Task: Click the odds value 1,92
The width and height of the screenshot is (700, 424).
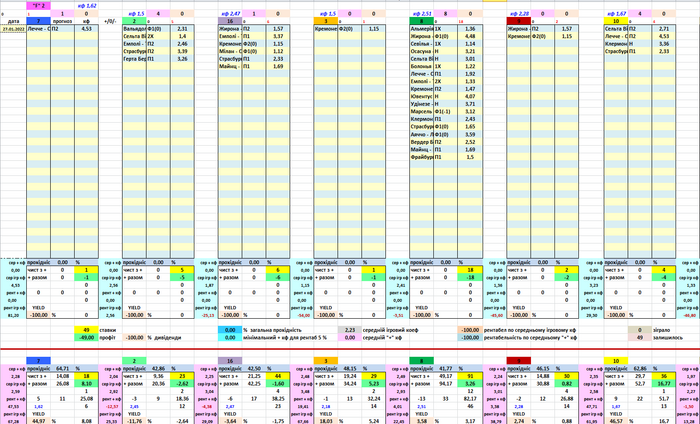Action: (x=470, y=74)
